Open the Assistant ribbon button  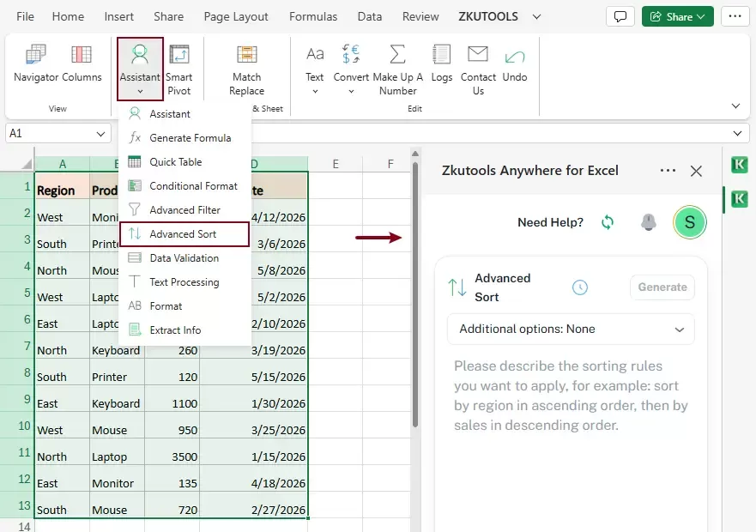pos(140,69)
